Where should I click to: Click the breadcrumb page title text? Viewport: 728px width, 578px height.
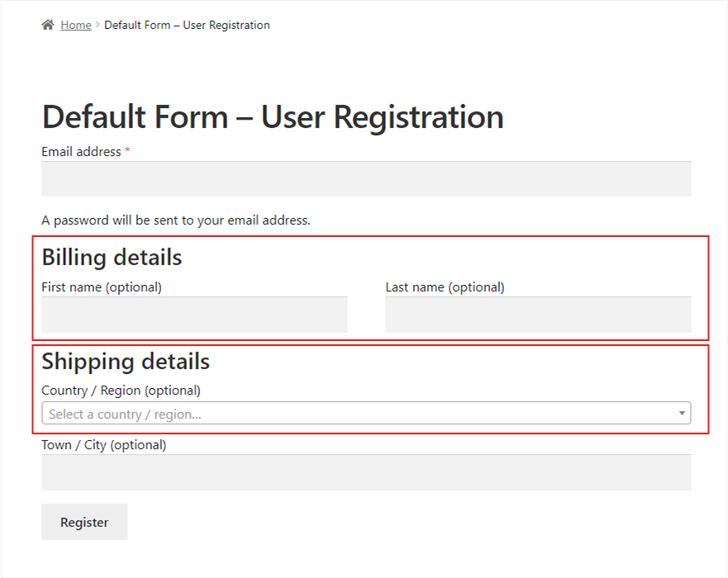186,25
